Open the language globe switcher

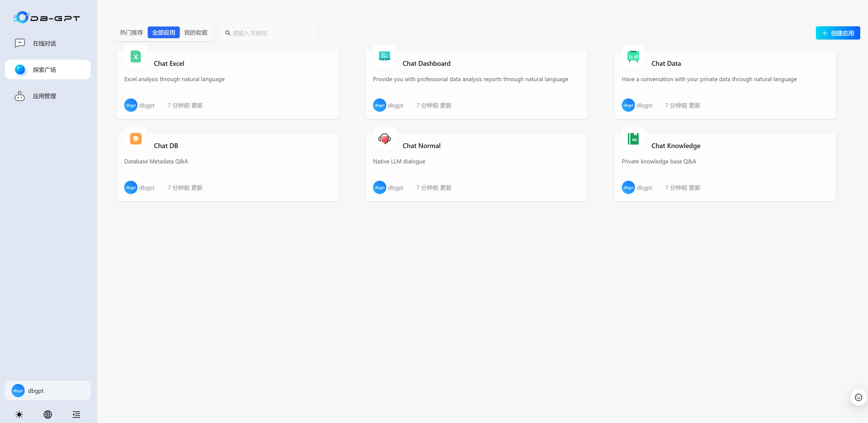coord(48,414)
